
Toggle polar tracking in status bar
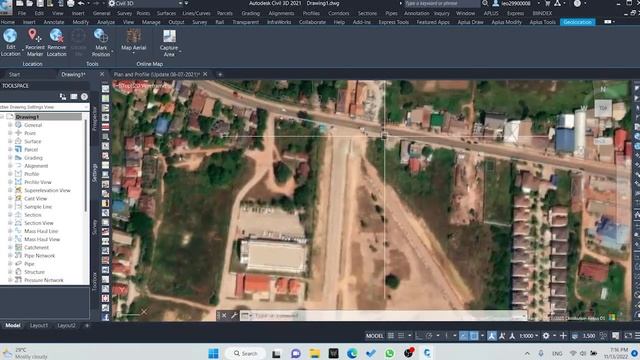[x=429, y=336]
